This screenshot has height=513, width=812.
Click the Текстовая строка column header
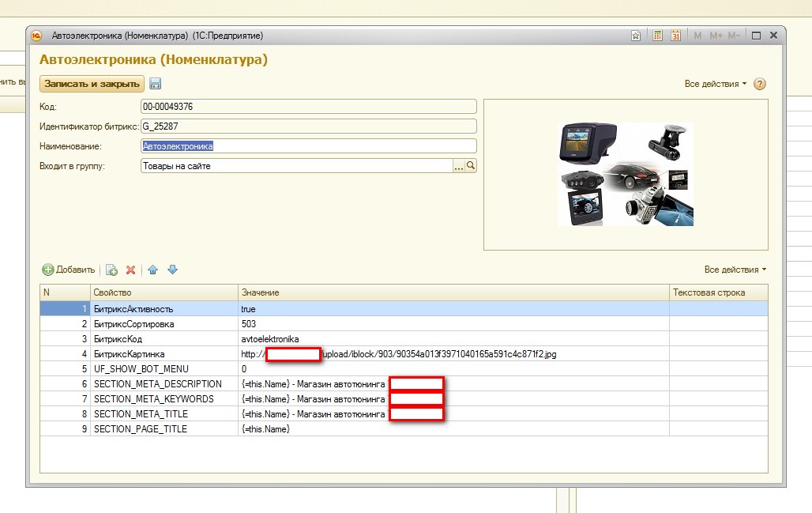click(719, 292)
